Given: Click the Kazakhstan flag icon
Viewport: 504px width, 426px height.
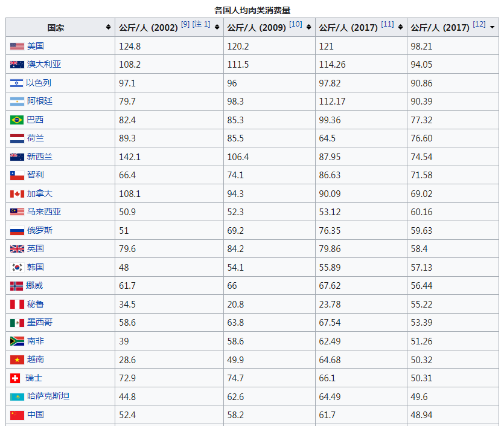Looking at the screenshot, I should coord(17,397).
